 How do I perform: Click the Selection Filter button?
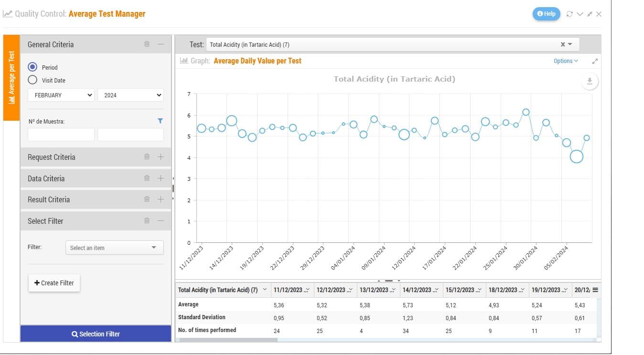coord(96,334)
